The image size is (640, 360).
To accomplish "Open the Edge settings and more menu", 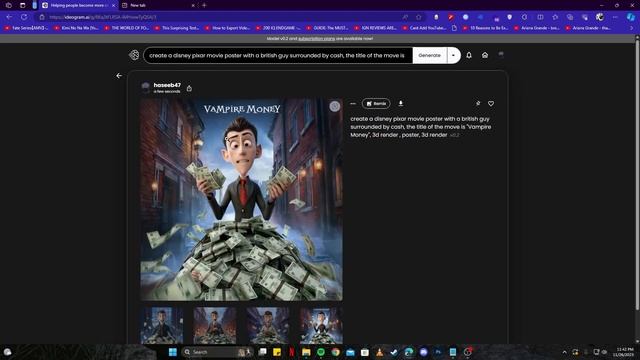I will [x=615, y=17].
